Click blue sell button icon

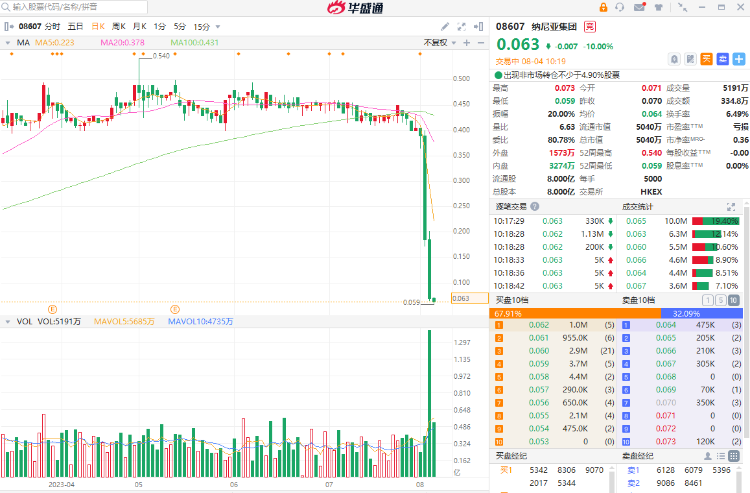[723, 59]
